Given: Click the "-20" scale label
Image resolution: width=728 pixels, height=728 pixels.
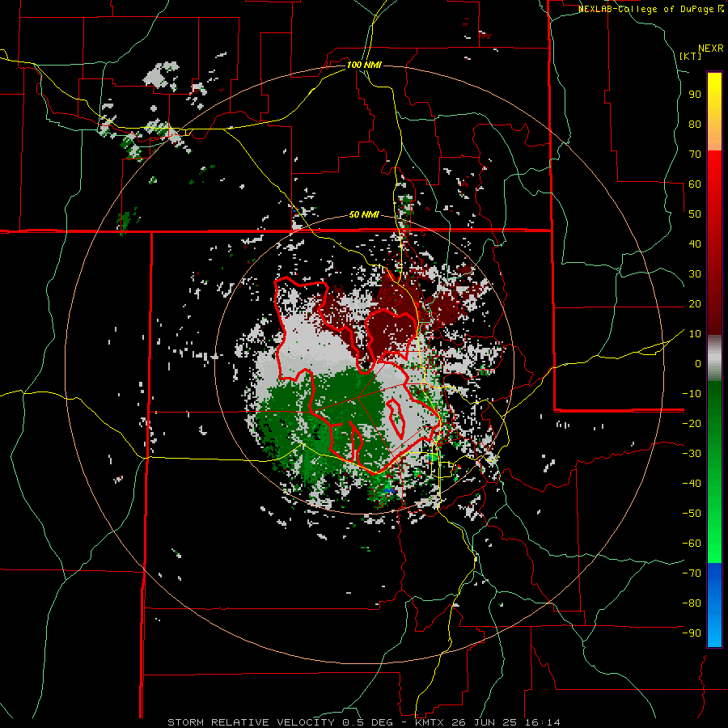Looking at the screenshot, I should (x=692, y=423).
